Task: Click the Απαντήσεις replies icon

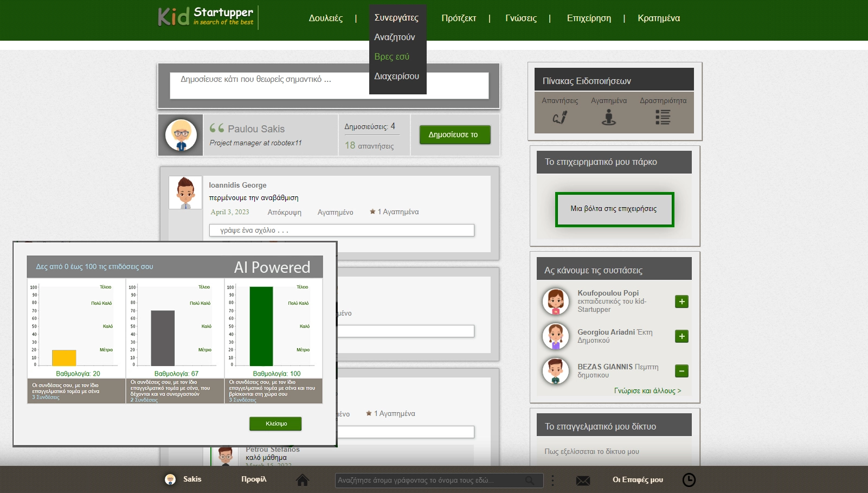Action: [560, 117]
